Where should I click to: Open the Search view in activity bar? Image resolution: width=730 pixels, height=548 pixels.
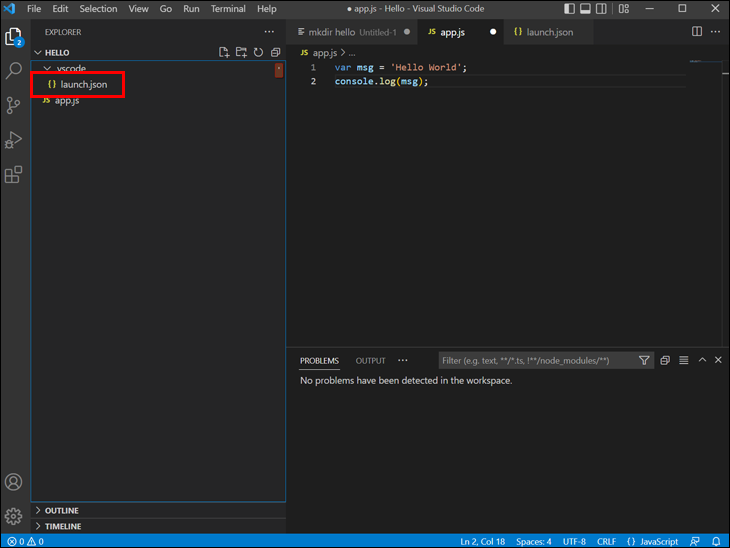[x=14, y=71]
